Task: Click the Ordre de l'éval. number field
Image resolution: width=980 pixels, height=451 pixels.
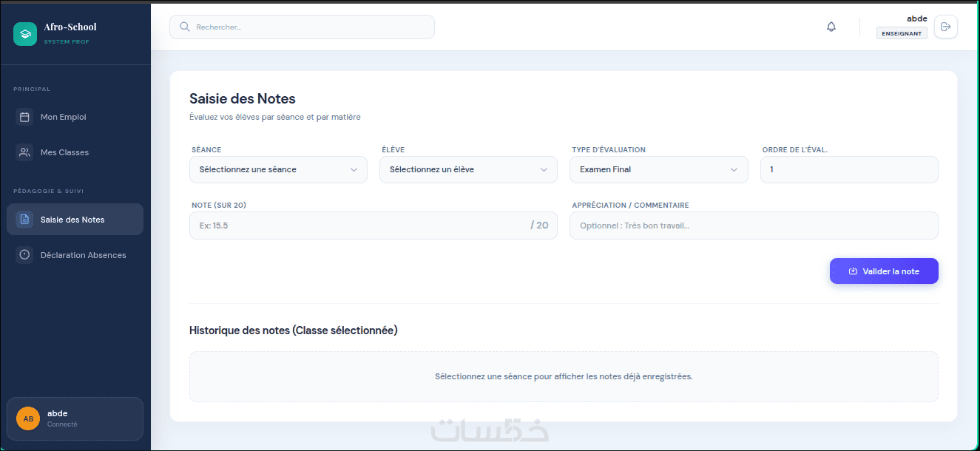Action: (849, 169)
